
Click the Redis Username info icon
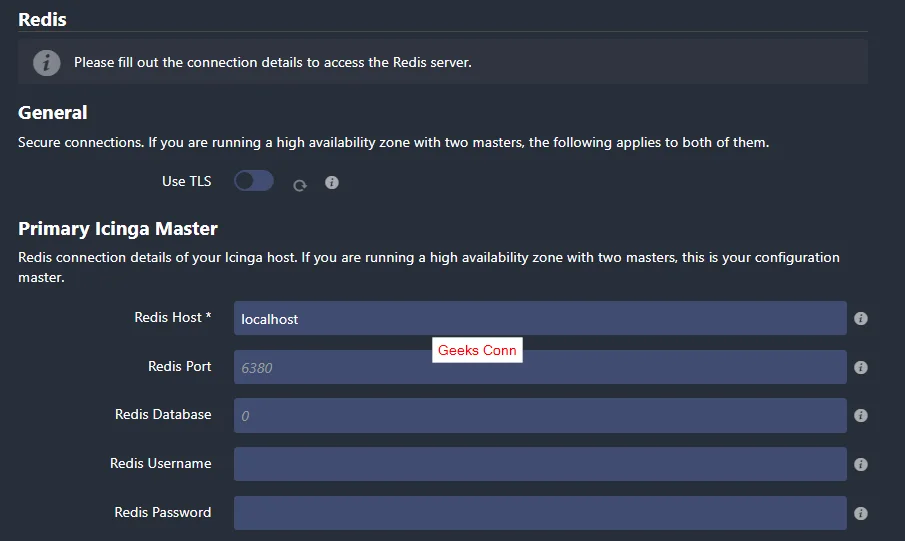coord(861,464)
